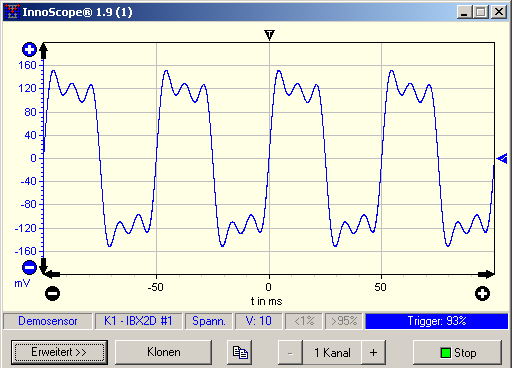Click the blue minus voltage zoom-out icon
This screenshot has width=512, height=368.
[29, 267]
